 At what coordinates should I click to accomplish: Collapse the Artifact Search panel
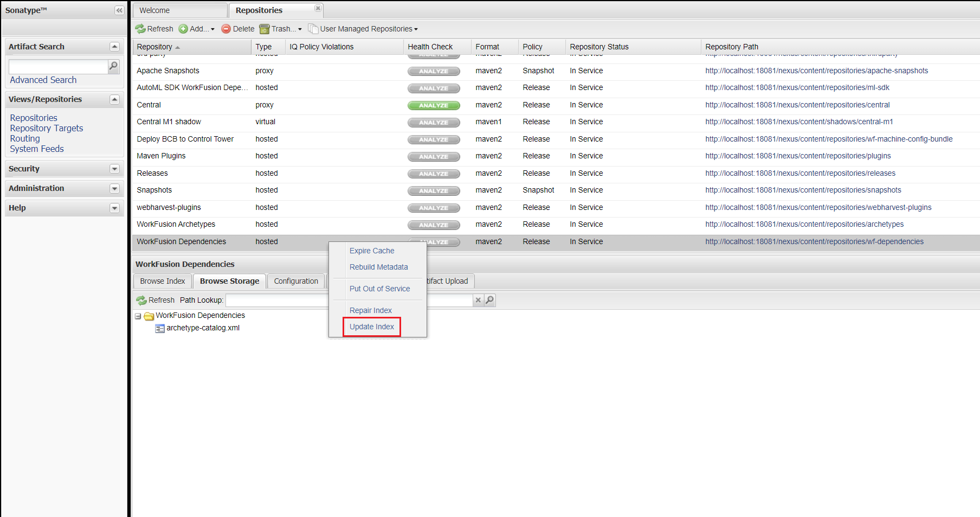tap(114, 47)
